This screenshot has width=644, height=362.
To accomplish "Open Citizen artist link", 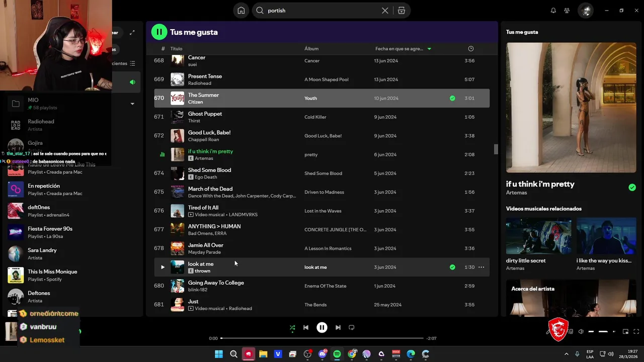I will click(195, 102).
